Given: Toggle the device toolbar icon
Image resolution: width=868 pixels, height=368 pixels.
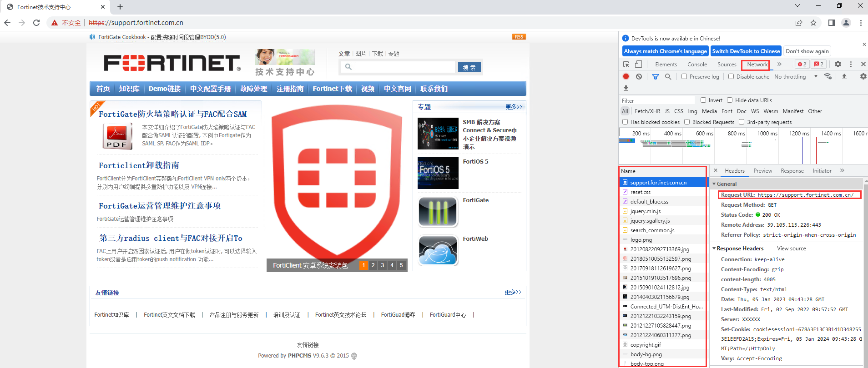Looking at the screenshot, I should 638,65.
